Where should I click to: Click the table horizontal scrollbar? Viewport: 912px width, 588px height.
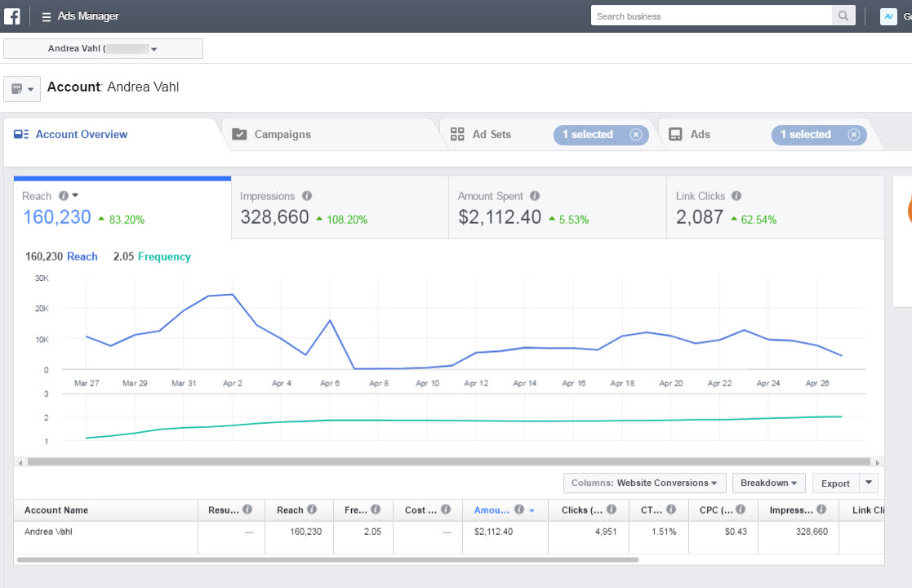pos(328,559)
